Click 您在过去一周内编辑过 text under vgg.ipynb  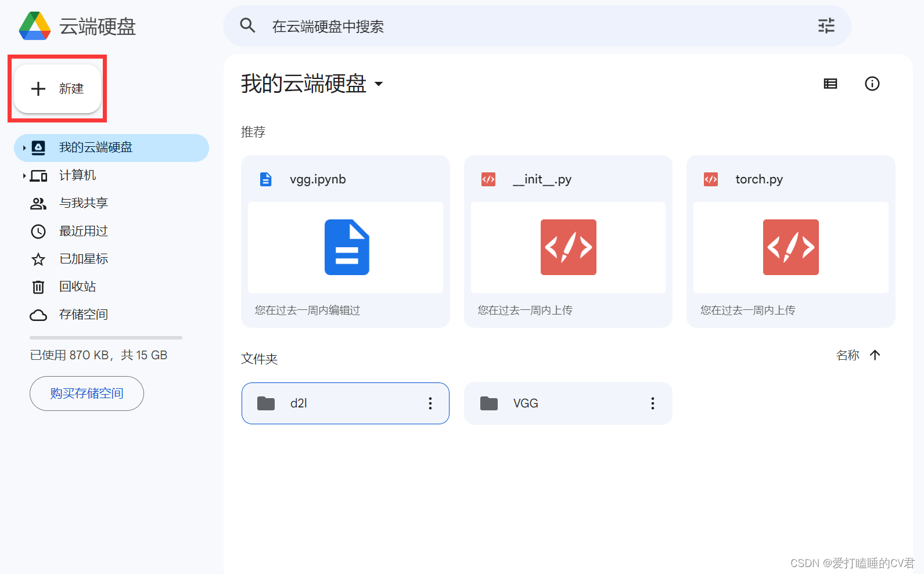pos(308,311)
